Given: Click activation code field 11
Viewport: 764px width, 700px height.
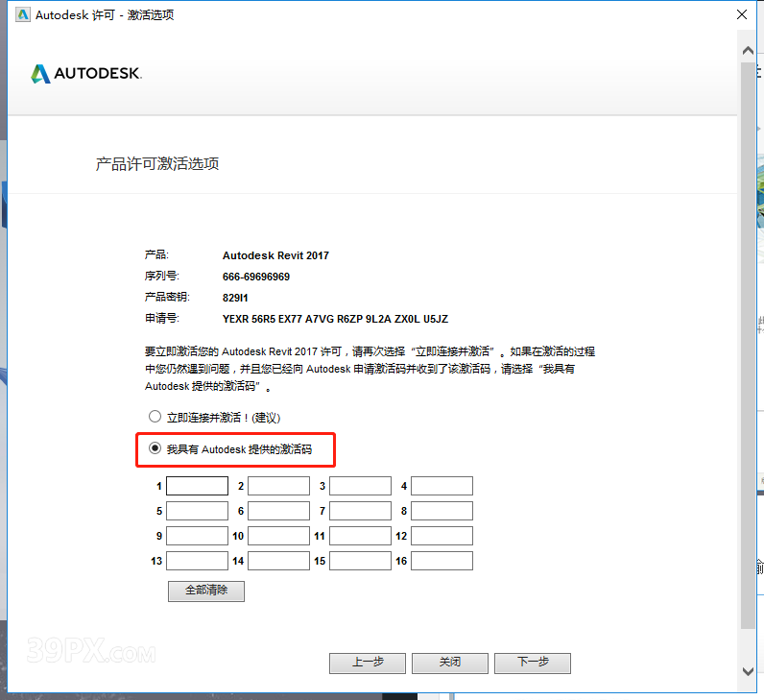Looking at the screenshot, I should tap(361, 536).
